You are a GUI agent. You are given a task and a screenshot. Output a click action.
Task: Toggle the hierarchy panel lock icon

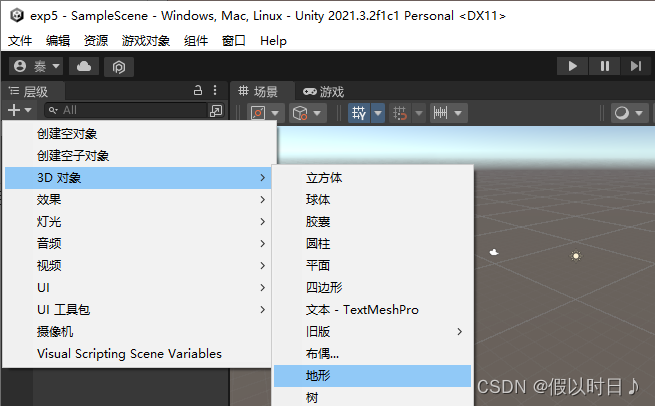[198, 90]
